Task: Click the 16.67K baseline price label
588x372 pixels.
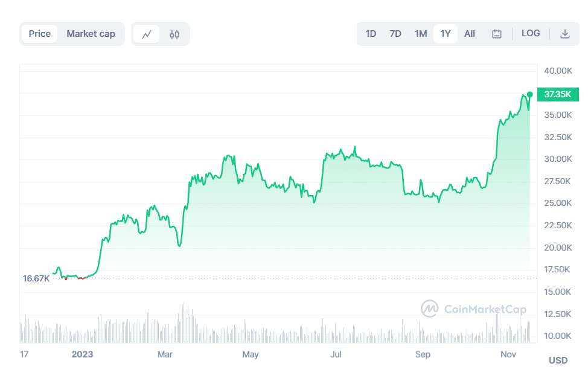Action: coord(36,278)
